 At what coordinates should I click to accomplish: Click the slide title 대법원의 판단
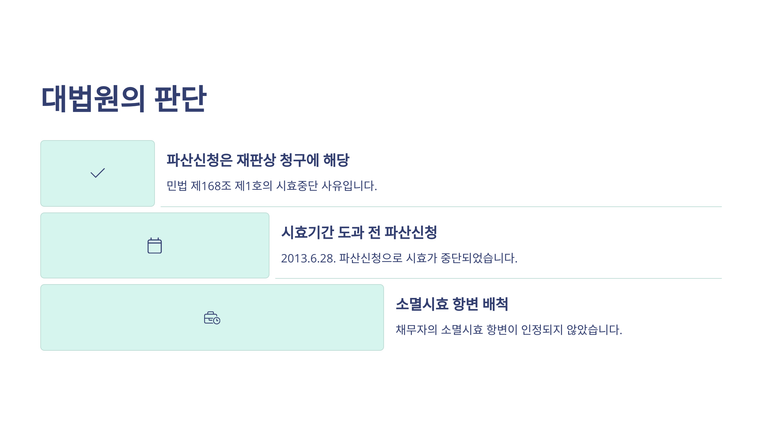[x=124, y=99]
